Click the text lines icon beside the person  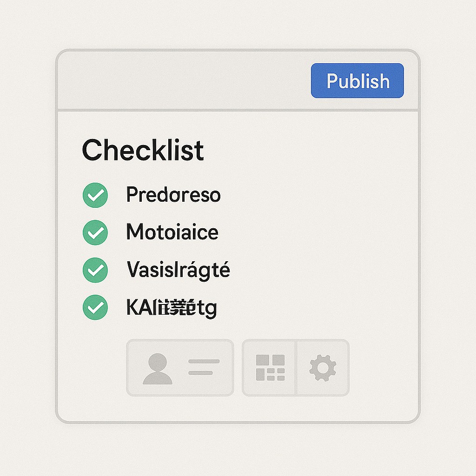[204, 367]
